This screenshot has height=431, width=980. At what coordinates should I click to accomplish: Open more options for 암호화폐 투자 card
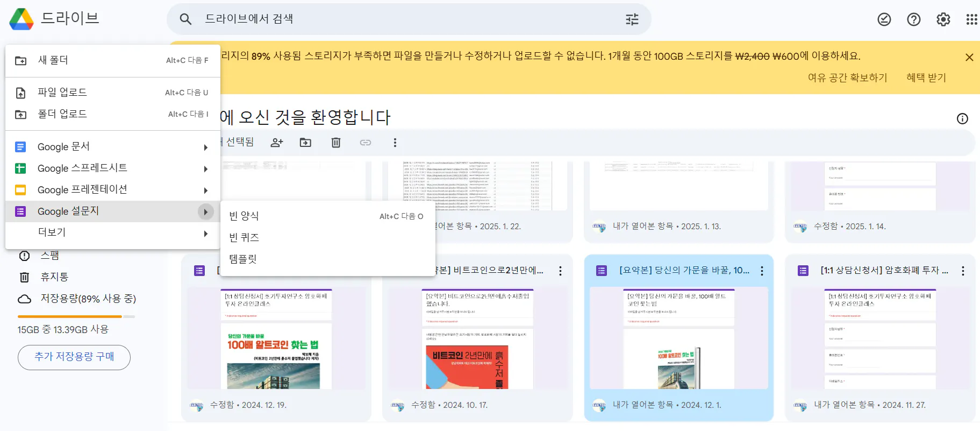click(963, 271)
